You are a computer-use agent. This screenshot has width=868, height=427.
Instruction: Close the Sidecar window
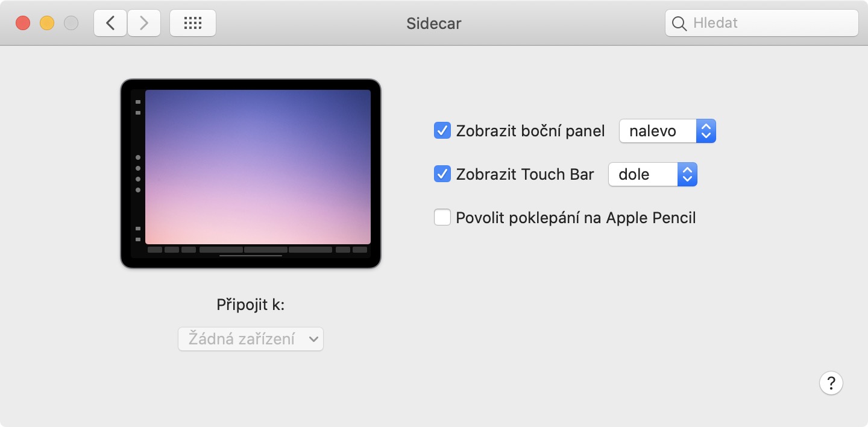pos(23,24)
